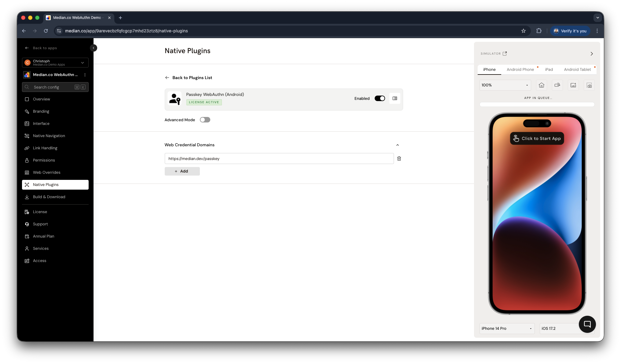Viewport: 621px width, 364px height.
Task: Click the simulator screenshot camera icon
Action: 589,85
